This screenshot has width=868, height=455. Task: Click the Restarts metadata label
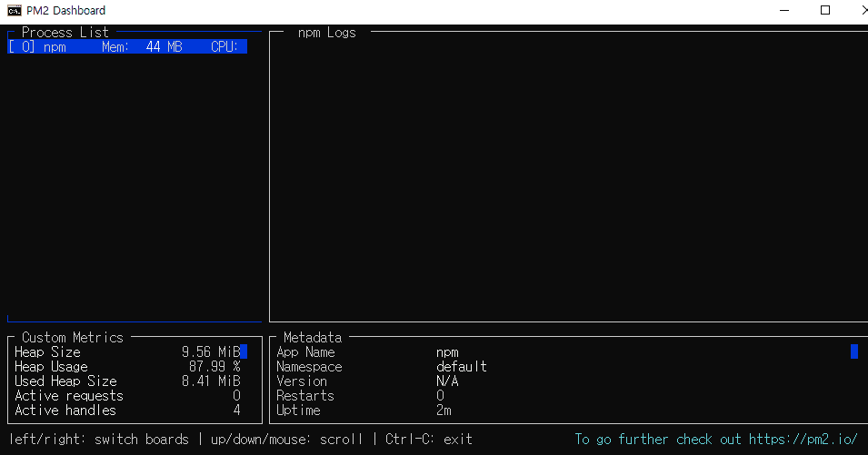[x=305, y=396]
